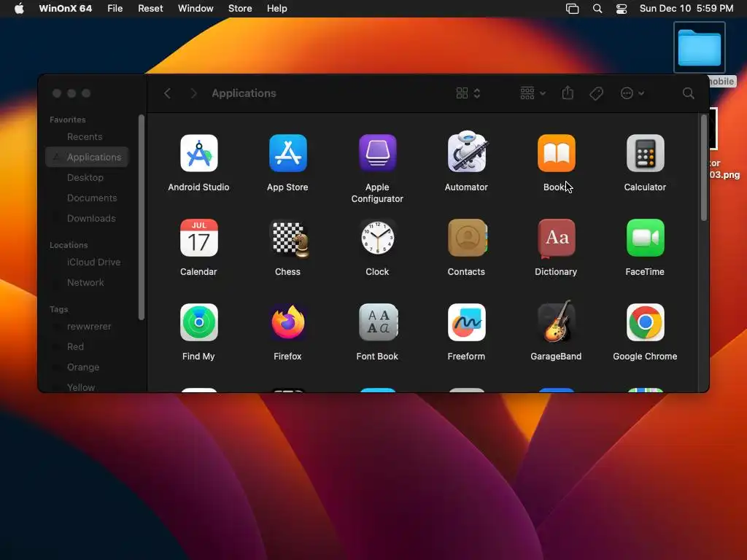Click the Finder search magnifier icon
Image resolution: width=747 pixels, height=560 pixels.
click(x=688, y=93)
